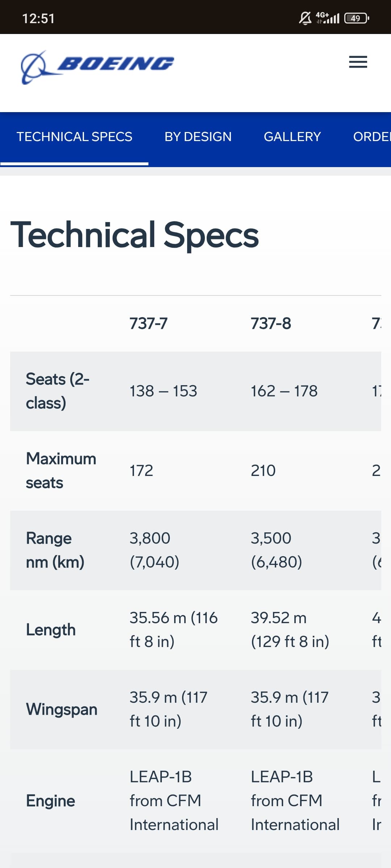391x868 pixels.
Task: Open the Gallery tab
Action: point(292,137)
